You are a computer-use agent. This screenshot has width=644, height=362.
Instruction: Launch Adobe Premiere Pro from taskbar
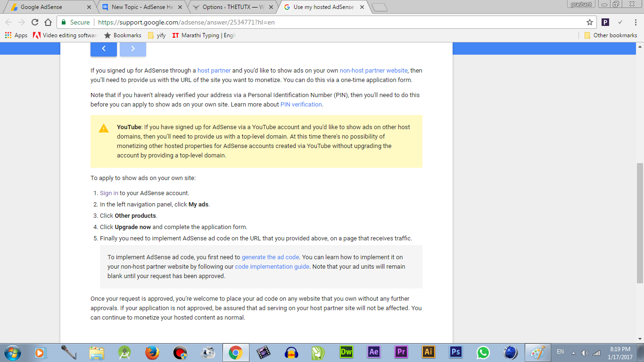coord(401,352)
